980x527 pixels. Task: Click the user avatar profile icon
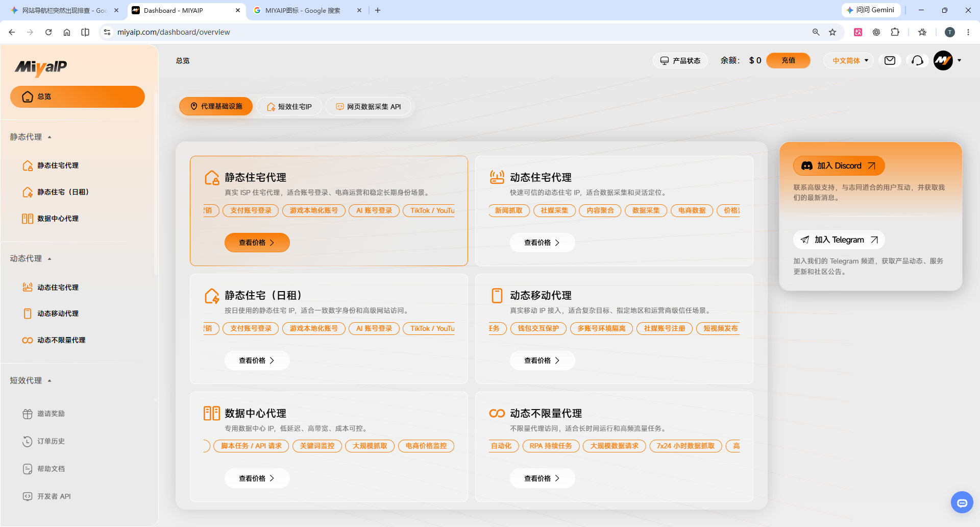pos(943,61)
